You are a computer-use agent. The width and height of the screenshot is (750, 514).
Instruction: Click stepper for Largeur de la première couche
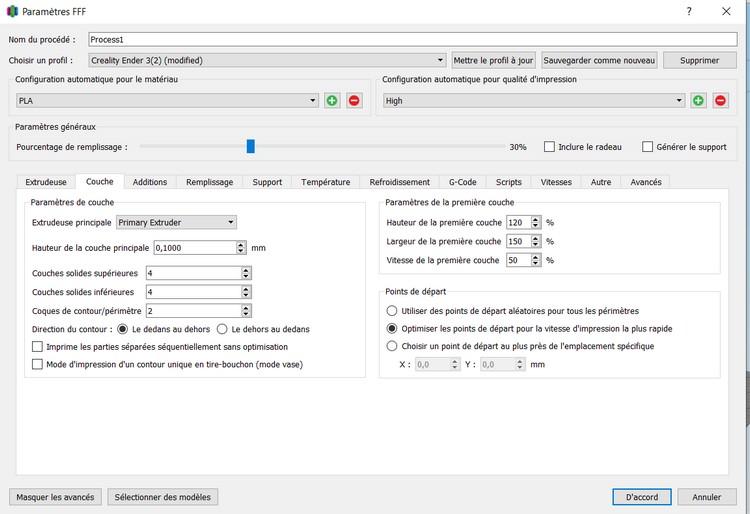pos(536,241)
